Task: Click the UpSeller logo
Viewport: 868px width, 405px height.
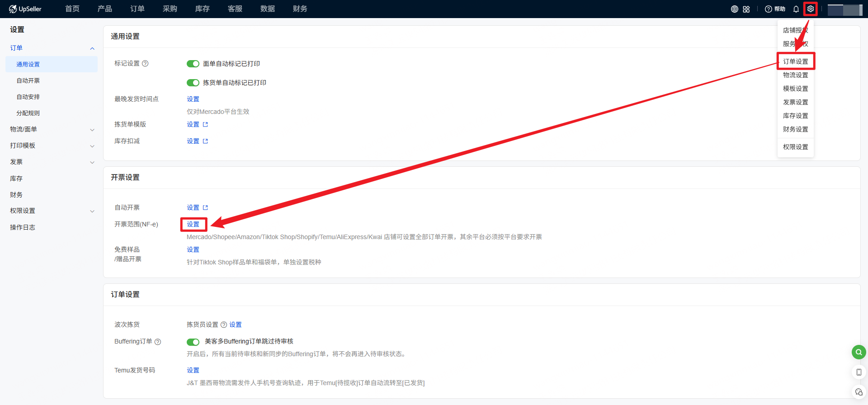Action: click(25, 9)
